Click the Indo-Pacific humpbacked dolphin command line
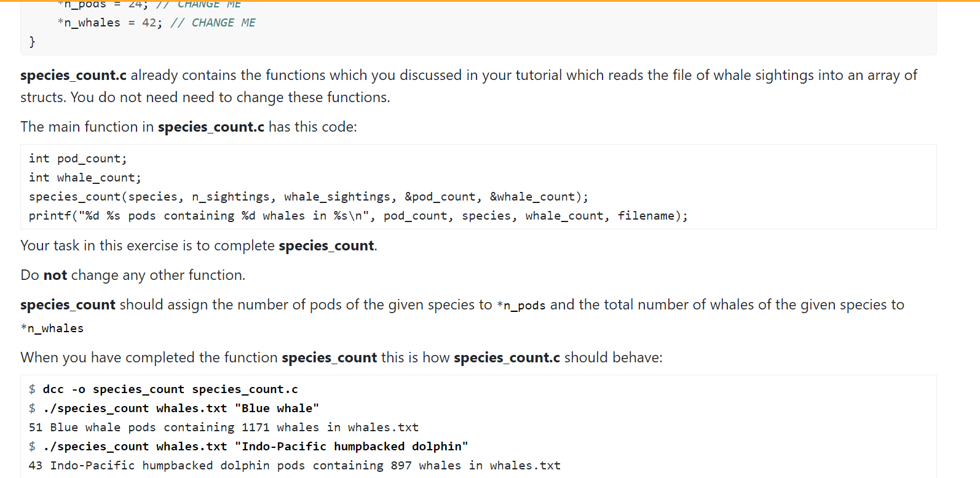Screen dimensions: 980x478 pos(255,447)
